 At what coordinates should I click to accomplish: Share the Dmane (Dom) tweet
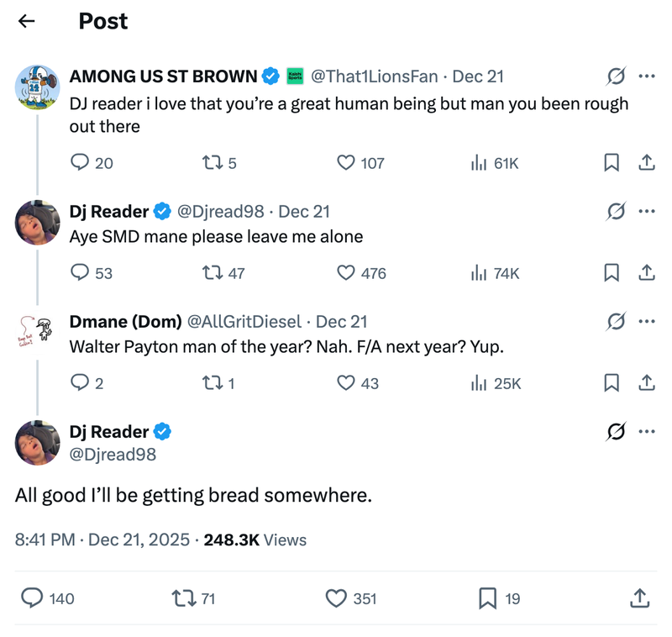click(647, 383)
